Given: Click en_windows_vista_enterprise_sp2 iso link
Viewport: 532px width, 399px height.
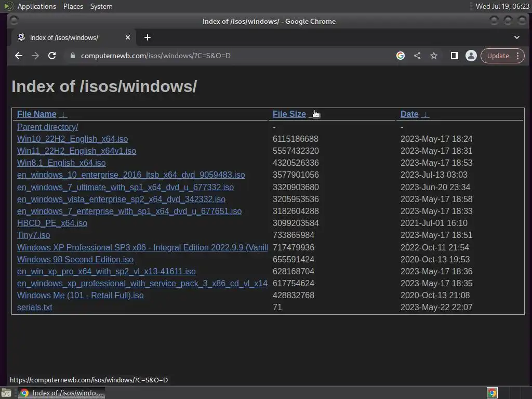Looking at the screenshot, I should (x=121, y=199).
